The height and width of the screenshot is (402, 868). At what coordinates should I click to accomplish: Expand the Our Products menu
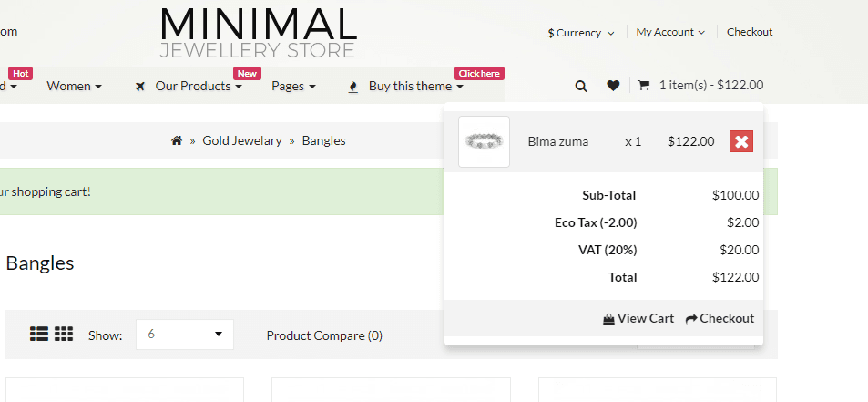(x=199, y=86)
